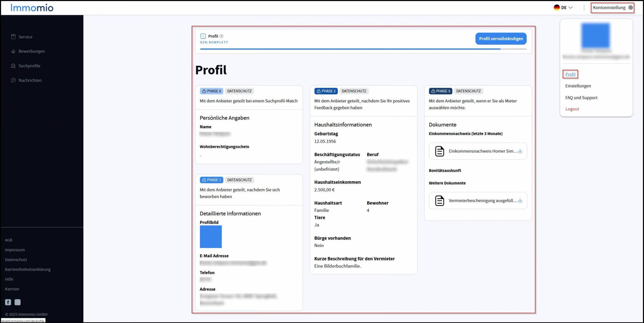Viewport: 644px width, 323px height.
Task: Log out via Logout menu entry
Action: (572, 109)
